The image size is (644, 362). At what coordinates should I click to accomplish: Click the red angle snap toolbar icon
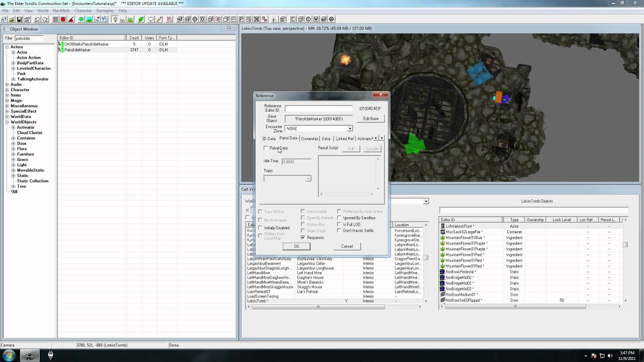(71, 20)
